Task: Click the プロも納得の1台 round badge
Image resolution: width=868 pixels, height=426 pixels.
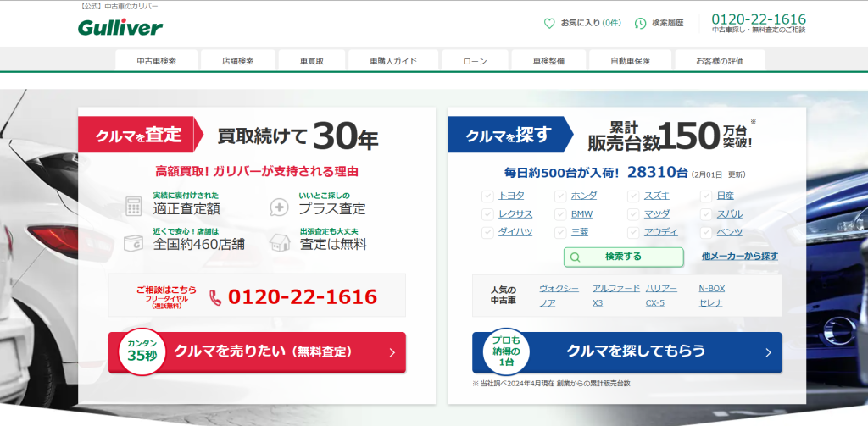Action: pos(506,351)
